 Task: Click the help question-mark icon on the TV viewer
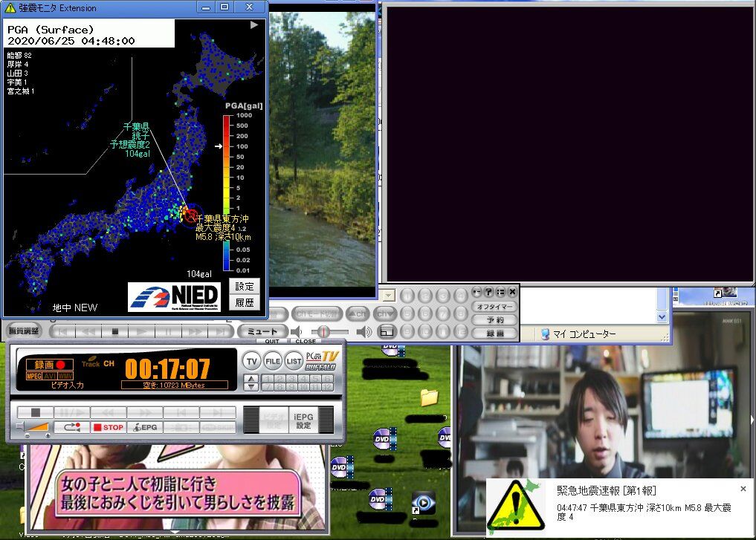pyautogui.click(x=488, y=291)
